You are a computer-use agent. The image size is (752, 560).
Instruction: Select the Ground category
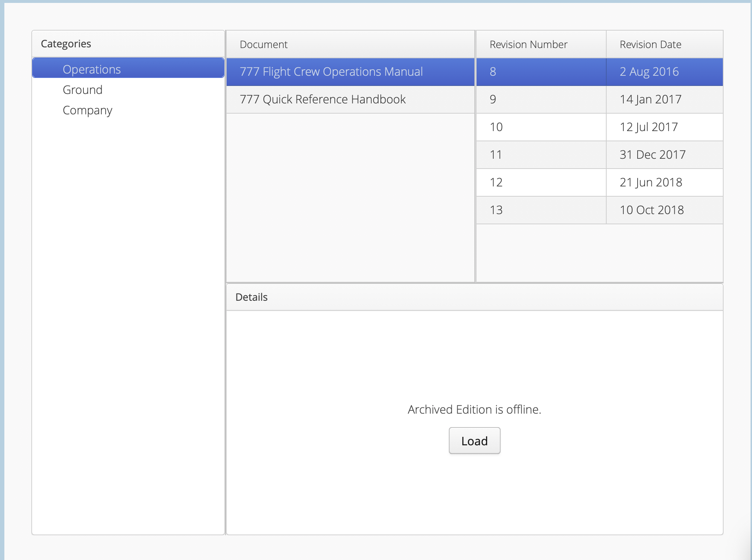tap(82, 90)
